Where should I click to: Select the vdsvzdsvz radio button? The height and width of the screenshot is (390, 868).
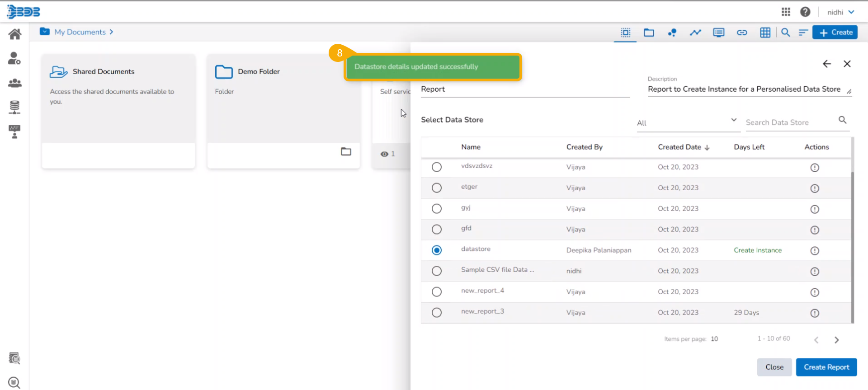pyautogui.click(x=436, y=167)
